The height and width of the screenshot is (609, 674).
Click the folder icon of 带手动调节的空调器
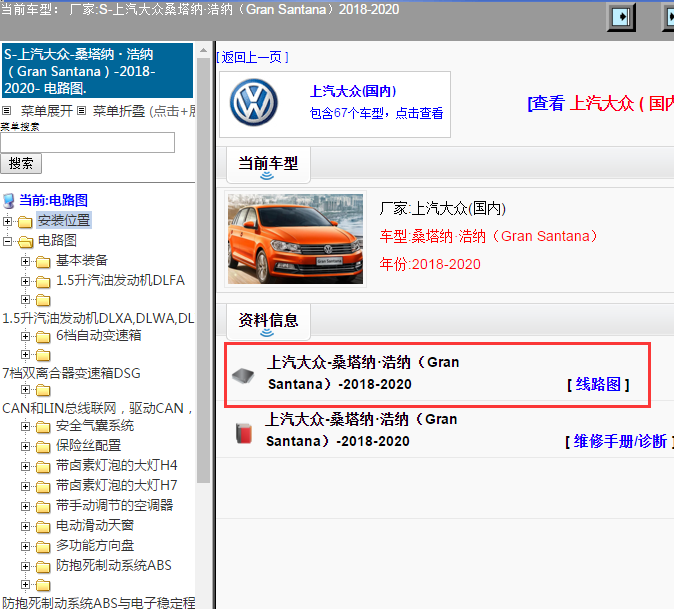click(x=43, y=507)
